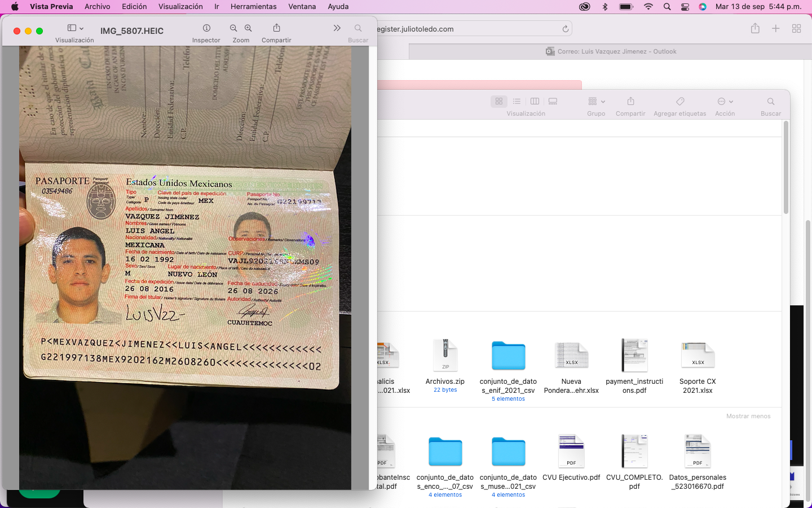Reload the page in Safari address bar

(x=565, y=29)
